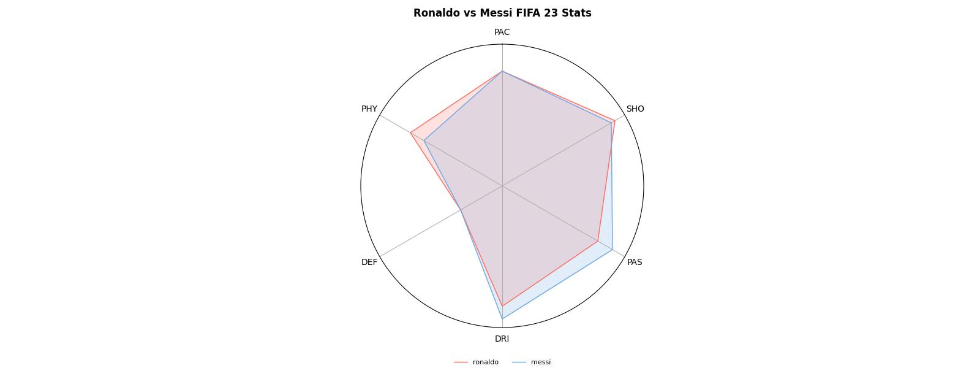Select Ronaldo's red PHY data point
The height and width of the screenshot is (368, 980).
(410, 132)
